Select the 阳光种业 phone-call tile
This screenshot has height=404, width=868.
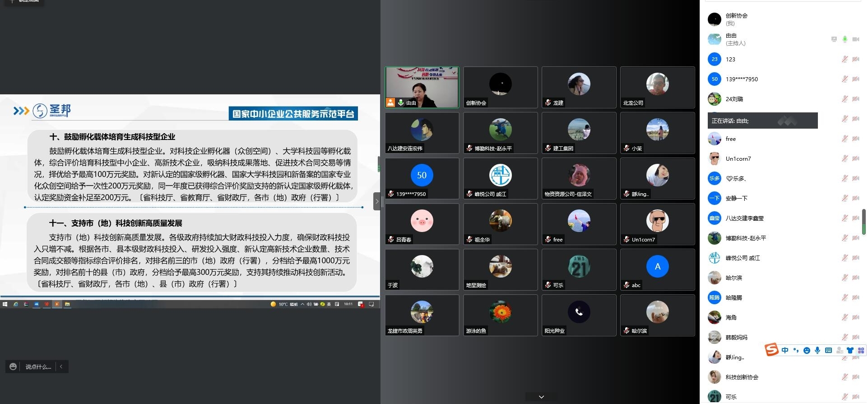(579, 315)
